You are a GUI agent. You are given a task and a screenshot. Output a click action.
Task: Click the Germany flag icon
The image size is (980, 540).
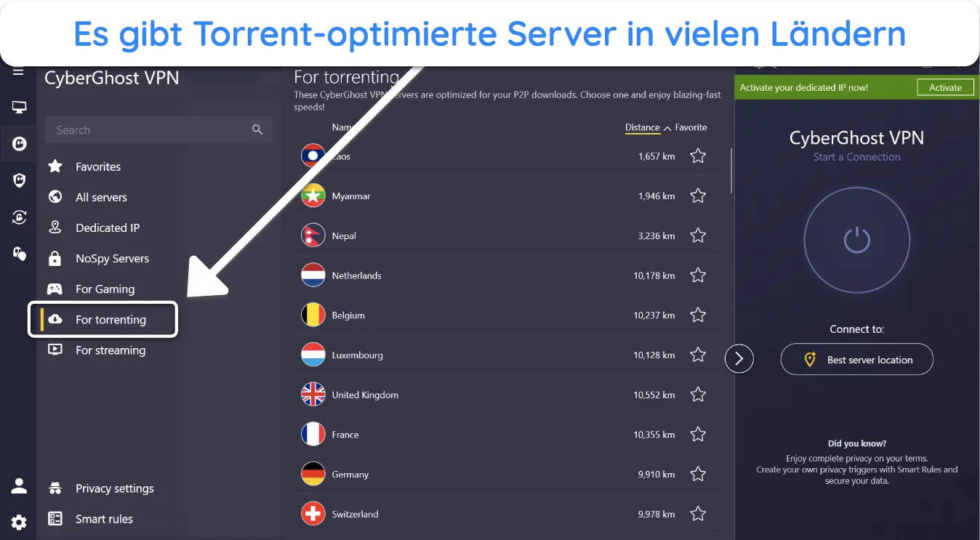(x=313, y=474)
